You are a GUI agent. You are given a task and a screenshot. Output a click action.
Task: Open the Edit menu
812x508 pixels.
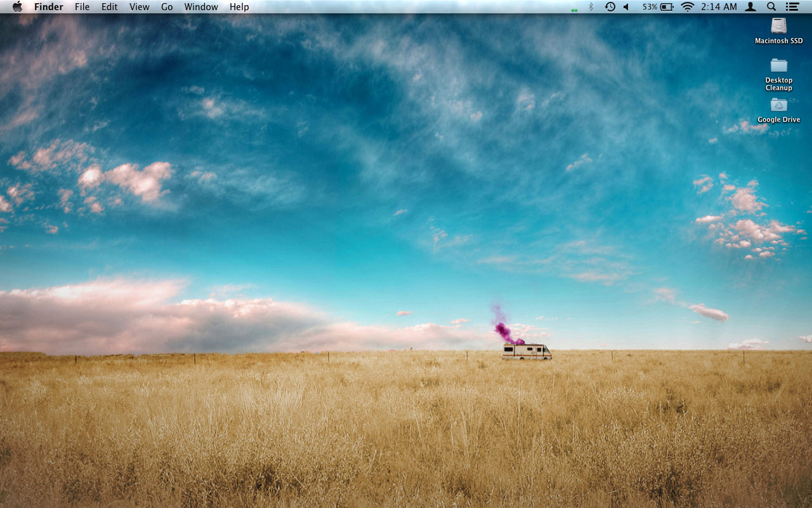coord(110,7)
